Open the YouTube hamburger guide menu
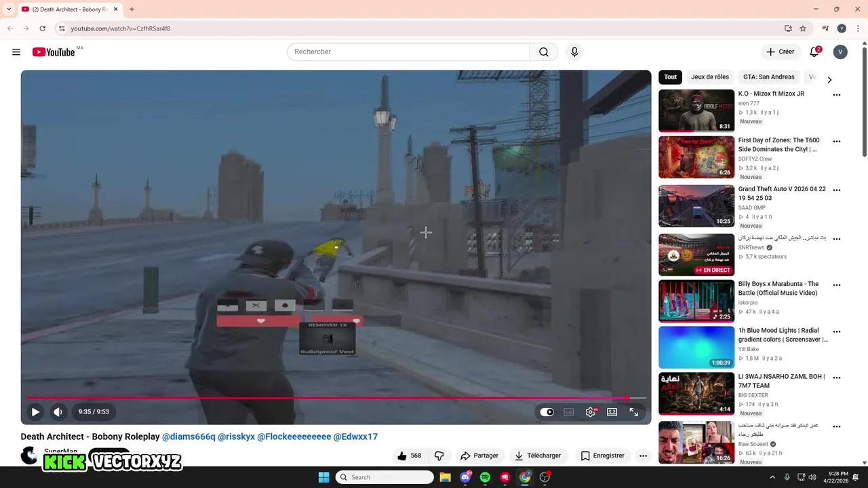This screenshot has height=488, width=868. tap(16, 52)
